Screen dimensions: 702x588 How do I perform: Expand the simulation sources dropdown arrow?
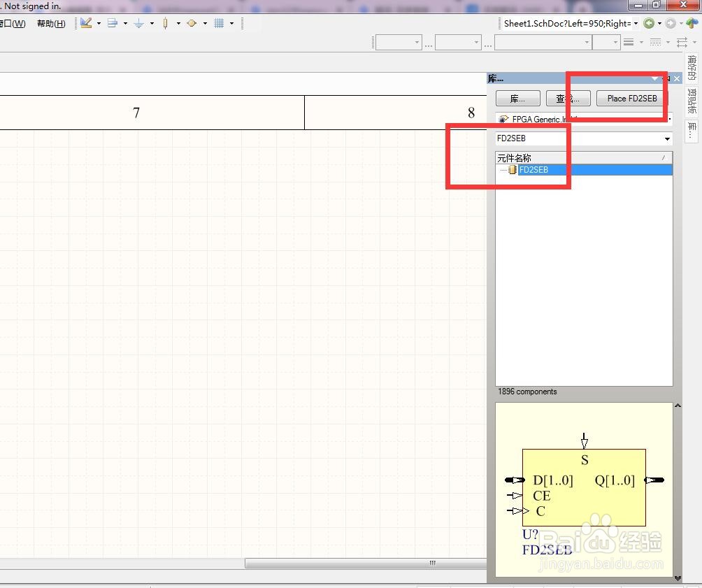205,23
